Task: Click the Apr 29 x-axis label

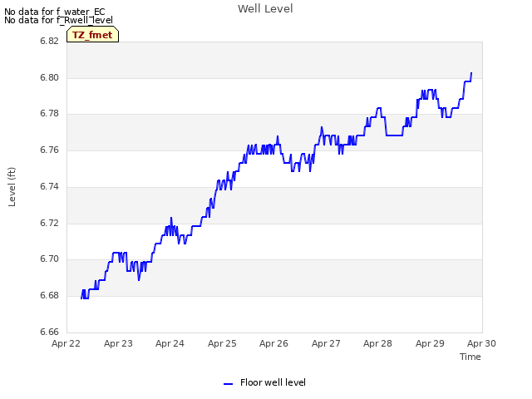Action: [430, 343]
